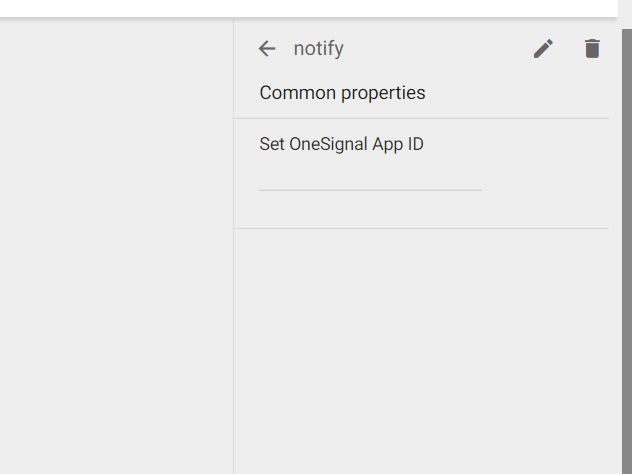Click the back arrow beside notify
The height and width of the screenshot is (474, 632).
point(267,49)
